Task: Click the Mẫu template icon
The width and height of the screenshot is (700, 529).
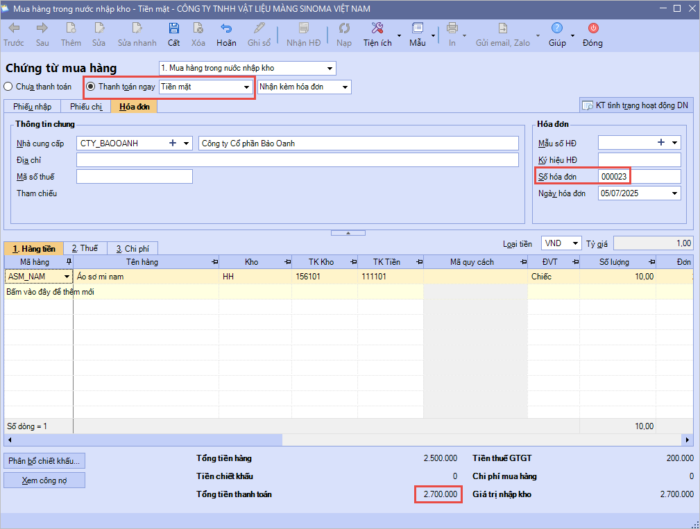Action: (417, 29)
